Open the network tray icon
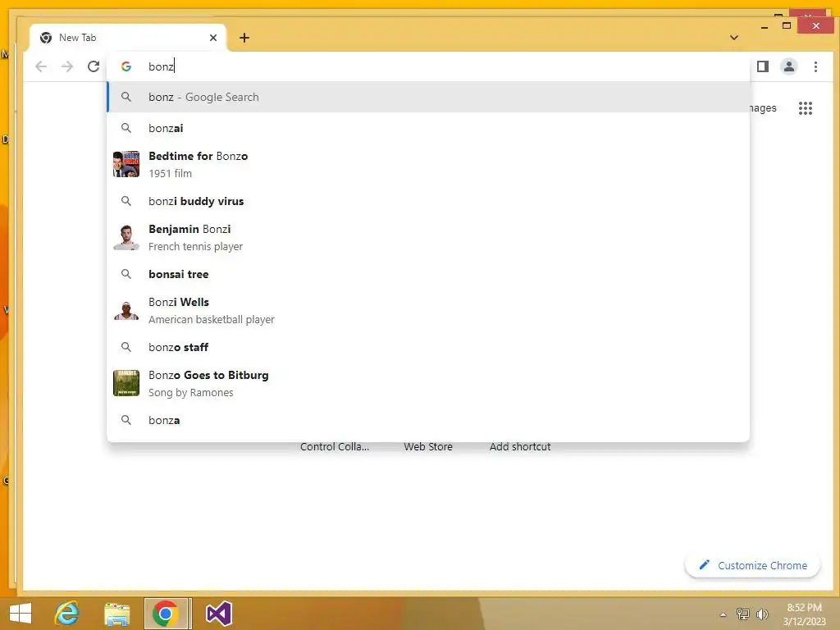The height and width of the screenshot is (630, 840). [x=743, y=614]
